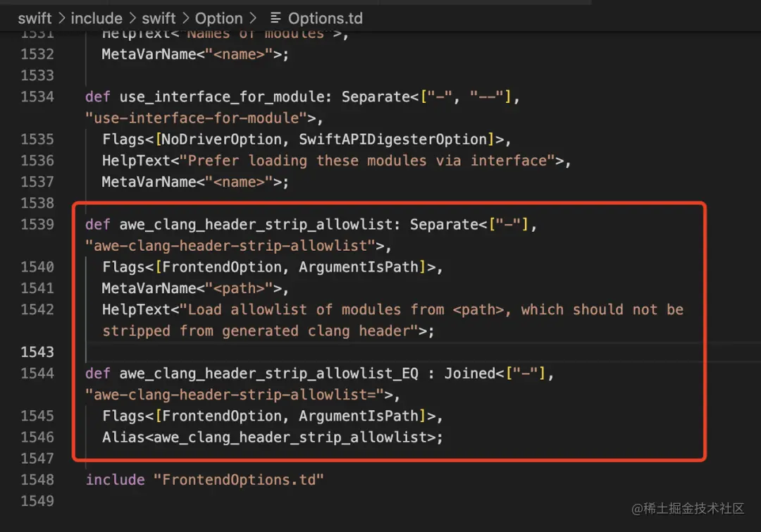The width and height of the screenshot is (761, 532).
Task: Click line number 1532 in gutter
Action: click(x=37, y=54)
